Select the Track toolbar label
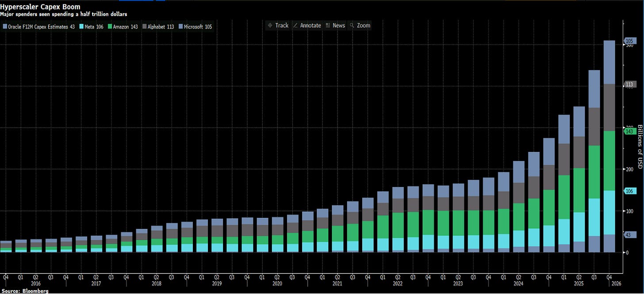Viewport: 644px width, 294px height. point(282,26)
